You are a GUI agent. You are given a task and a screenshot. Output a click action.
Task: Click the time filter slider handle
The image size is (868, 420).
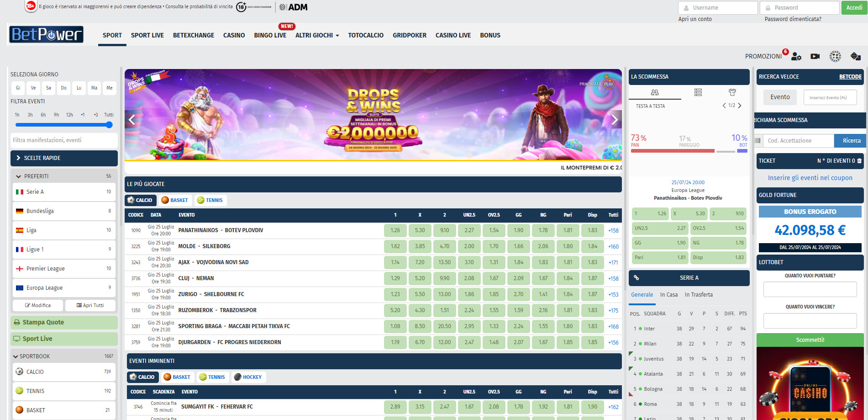pyautogui.click(x=109, y=125)
